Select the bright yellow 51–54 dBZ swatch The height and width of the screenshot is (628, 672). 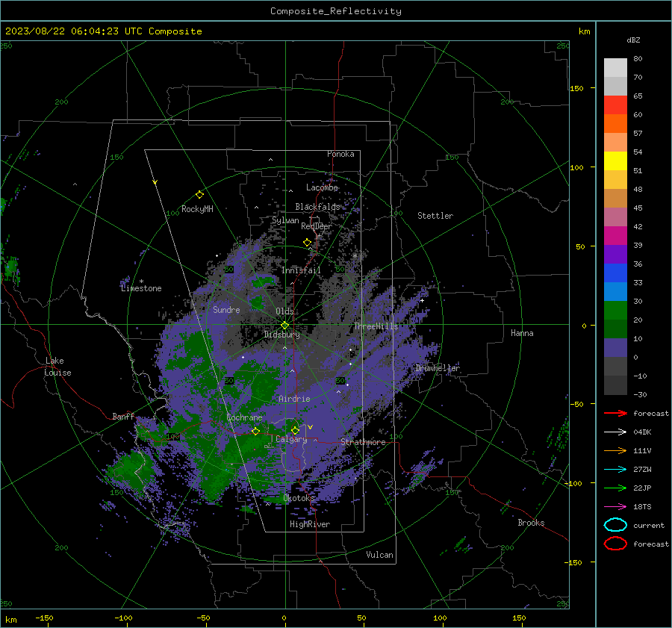pyautogui.click(x=615, y=161)
